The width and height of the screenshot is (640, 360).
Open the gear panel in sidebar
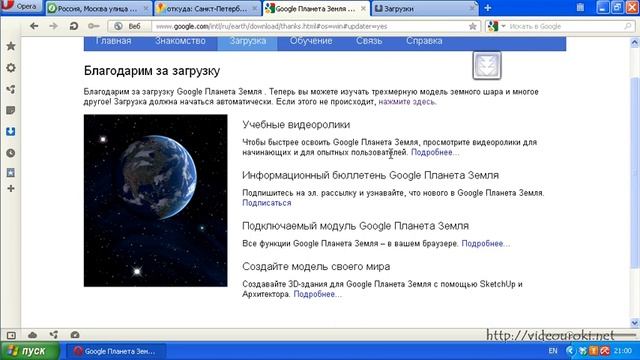11,68
